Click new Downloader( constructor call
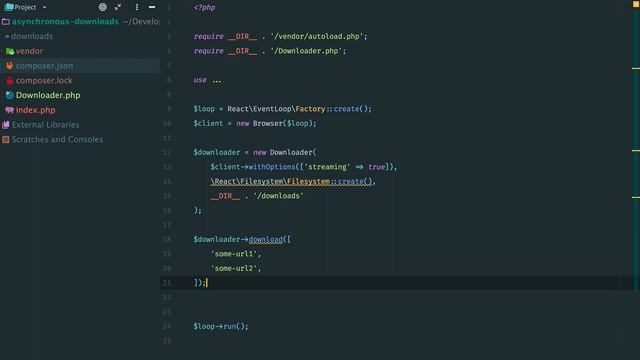Viewport: 640px width, 360px height. click(x=284, y=152)
